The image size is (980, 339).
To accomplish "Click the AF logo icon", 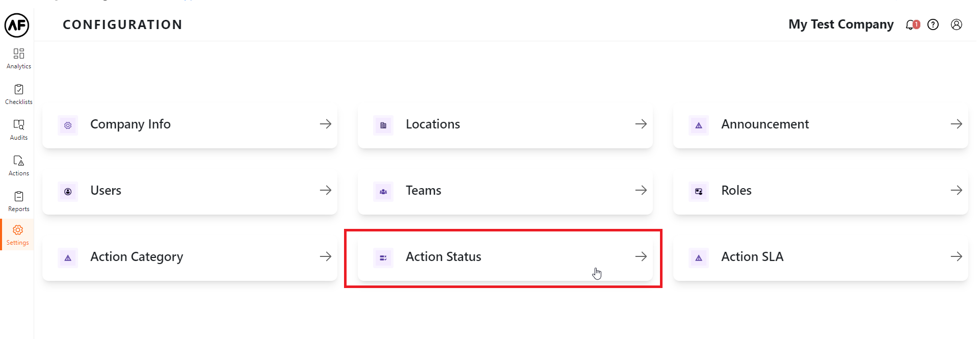I will [17, 25].
